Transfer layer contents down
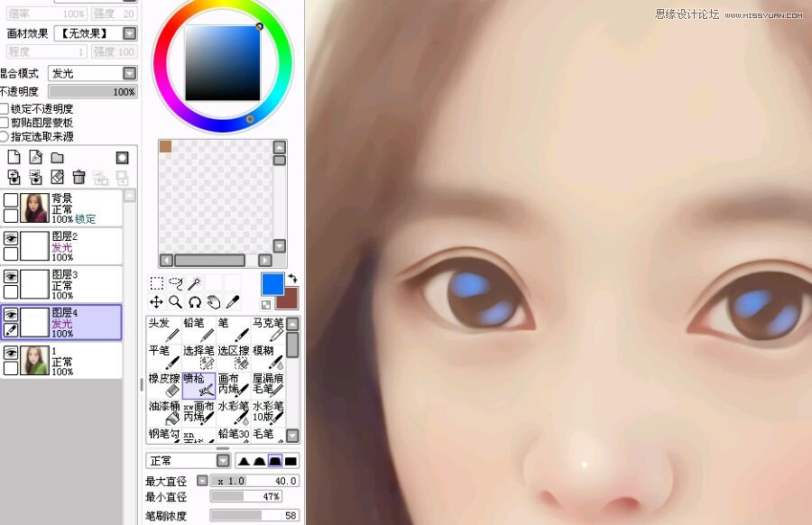812x525 pixels. click(14, 178)
